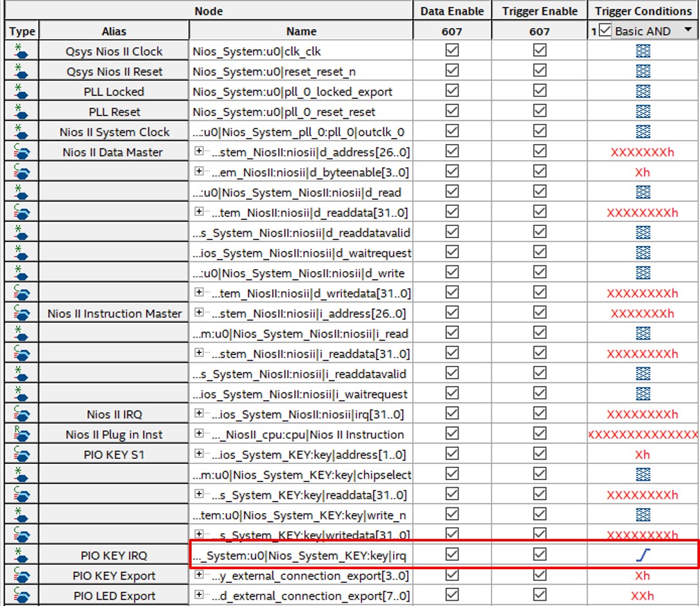
Task: Toggle Data Enable for d_address[26..0]
Action: tap(452, 151)
